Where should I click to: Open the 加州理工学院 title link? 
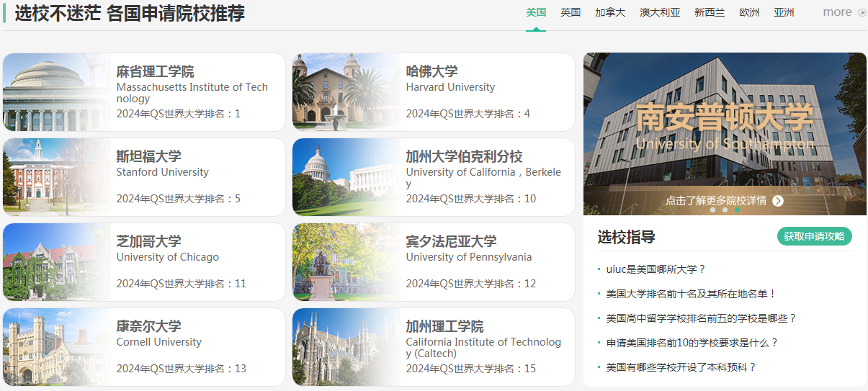coord(444,327)
